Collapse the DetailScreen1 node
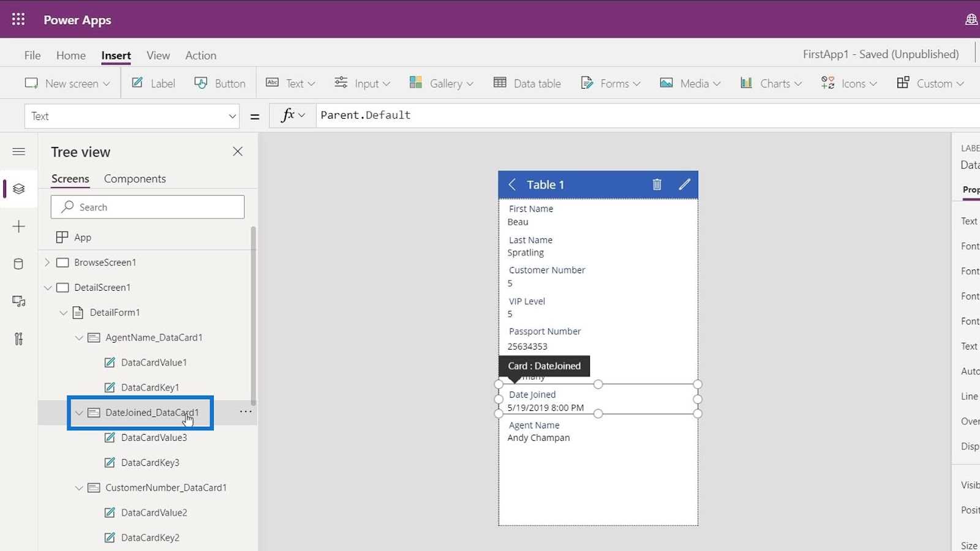Screen dimensions: 980x551 pos(47,287)
